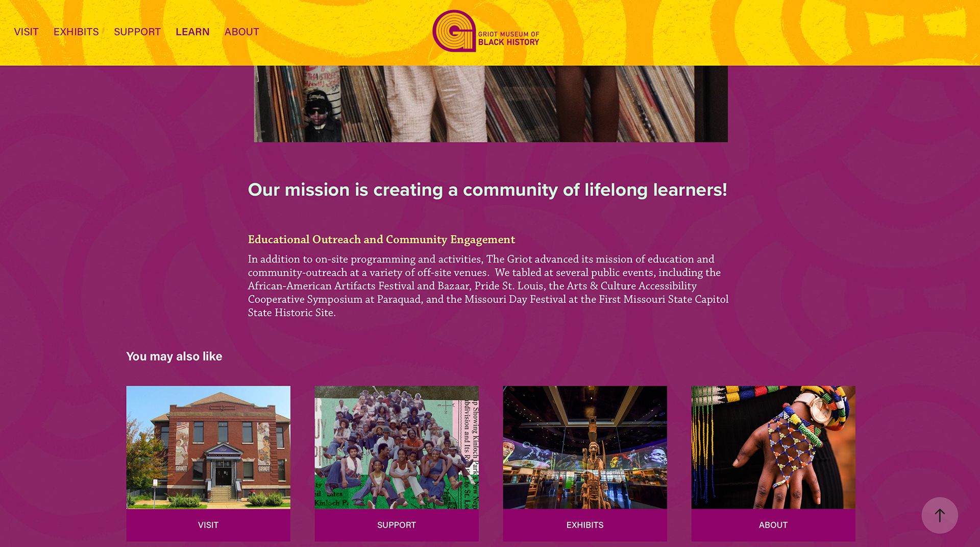Image resolution: width=980 pixels, height=547 pixels.
Task: Open the group photo collage thumbnail
Action: click(397, 447)
